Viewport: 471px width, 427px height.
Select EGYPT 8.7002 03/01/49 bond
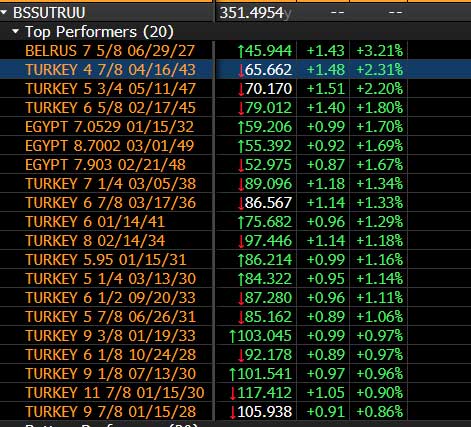tap(109, 146)
